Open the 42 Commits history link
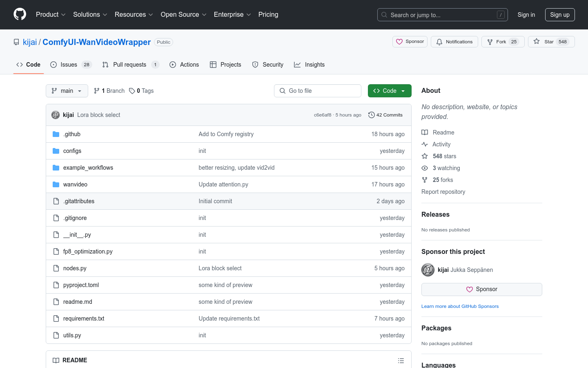 (x=385, y=115)
